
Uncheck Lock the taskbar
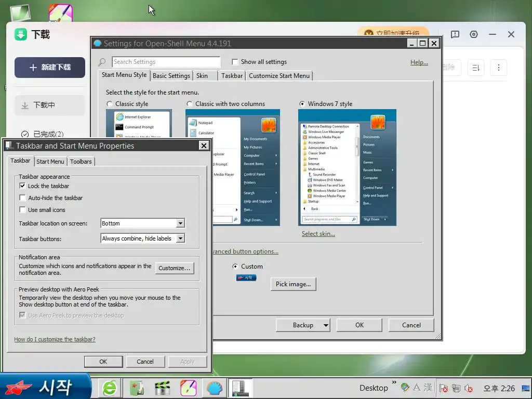click(22, 186)
